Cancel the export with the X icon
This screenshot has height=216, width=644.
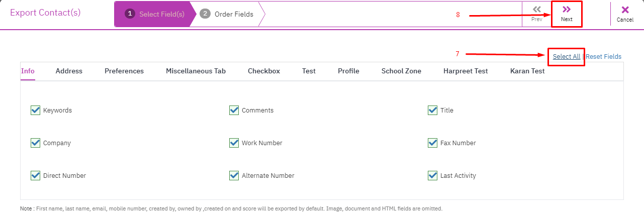(625, 10)
